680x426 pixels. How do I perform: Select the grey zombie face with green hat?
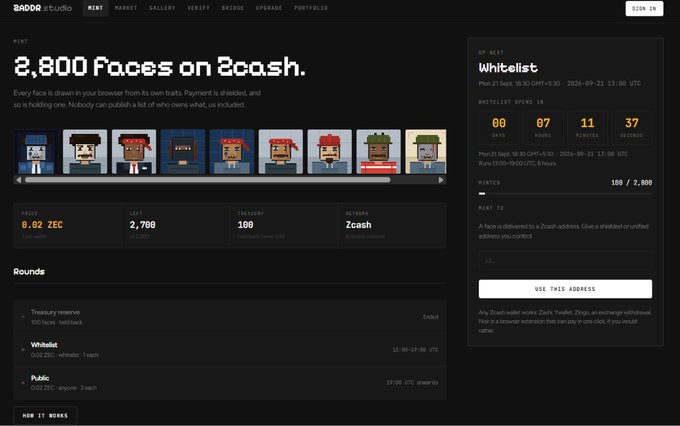coord(426,151)
